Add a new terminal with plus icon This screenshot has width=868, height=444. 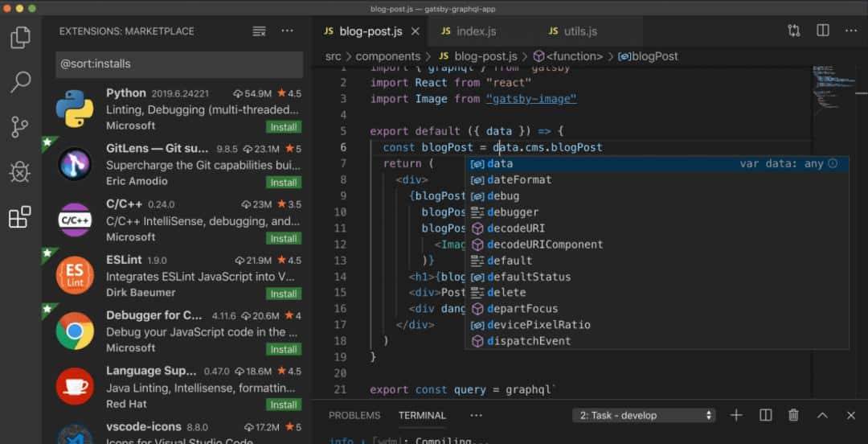click(x=736, y=415)
